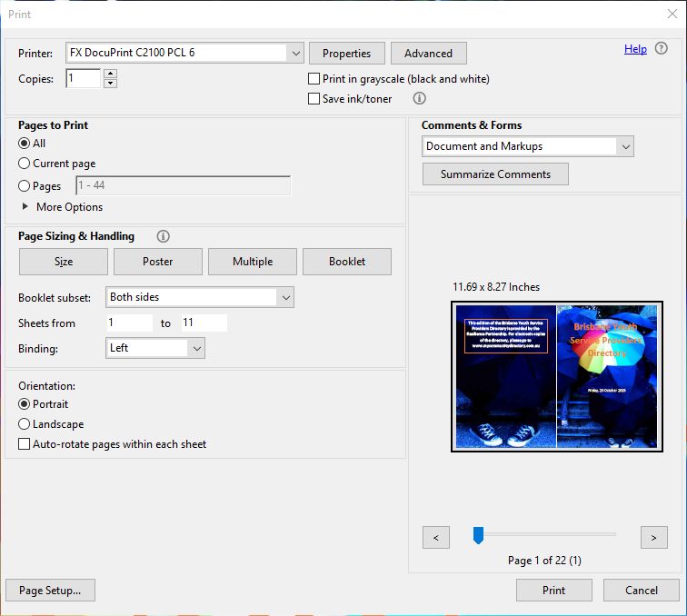
Task: Click the preview page slider handle
Action: click(x=478, y=535)
